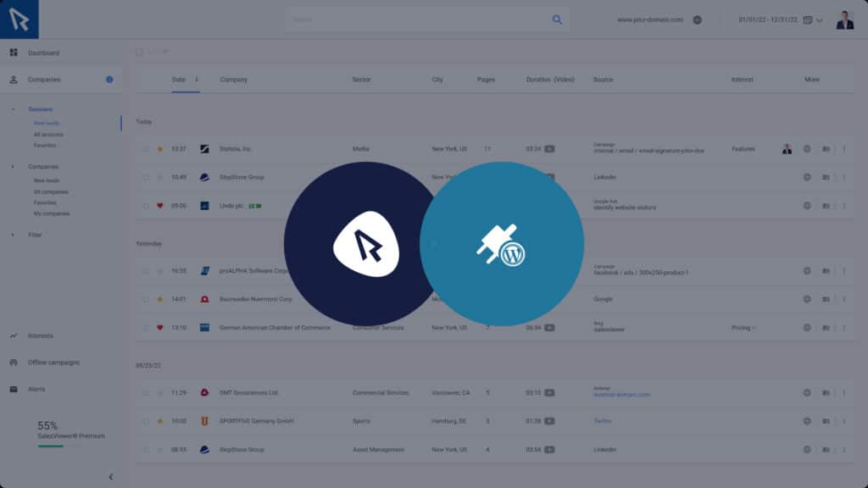This screenshot has height=488, width=868.
Task: Open Dashboard from the sidebar
Action: (x=43, y=53)
